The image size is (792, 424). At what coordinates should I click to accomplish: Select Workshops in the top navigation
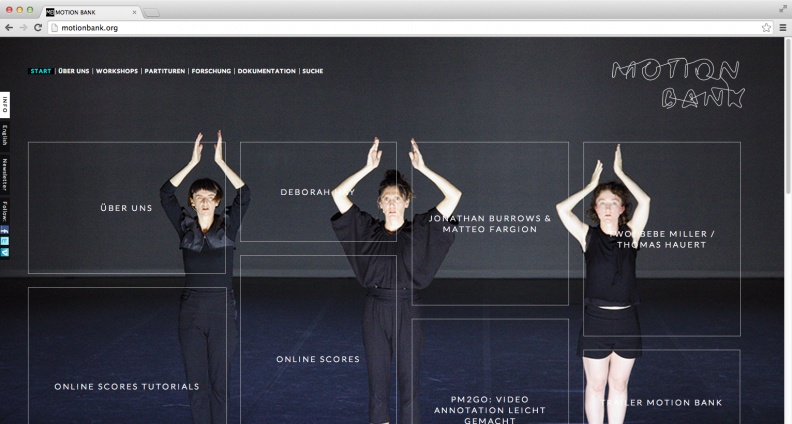point(117,71)
